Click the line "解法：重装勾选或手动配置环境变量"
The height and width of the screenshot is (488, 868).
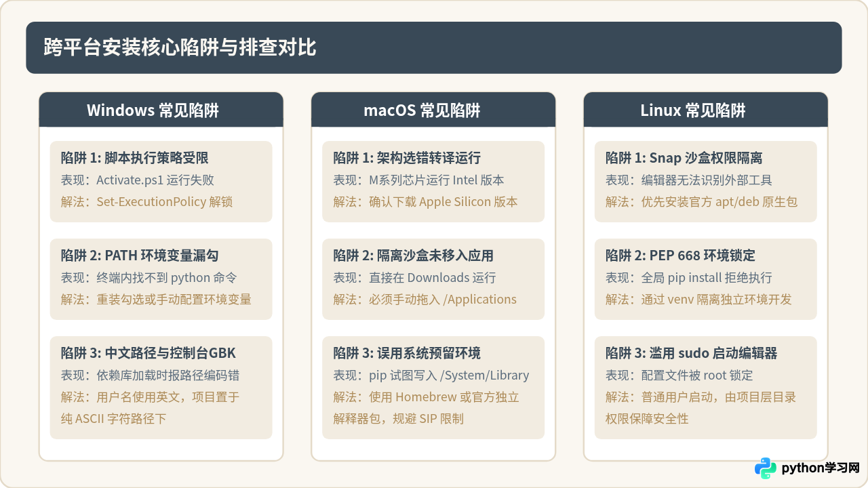coord(156,300)
